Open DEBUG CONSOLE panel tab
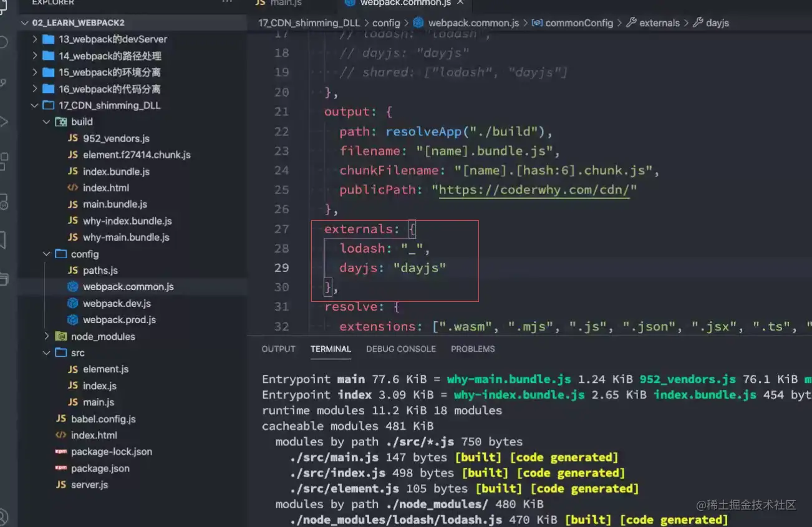 (x=401, y=349)
